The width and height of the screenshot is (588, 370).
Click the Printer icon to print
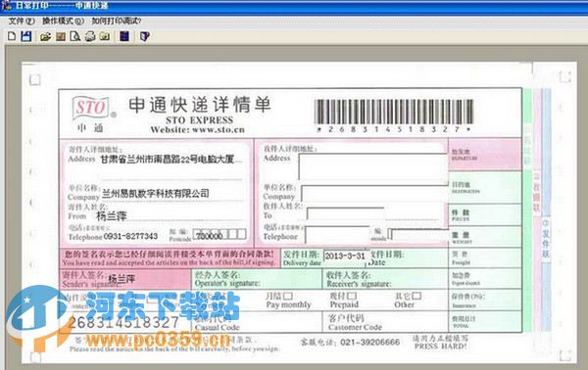pos(90,36)
